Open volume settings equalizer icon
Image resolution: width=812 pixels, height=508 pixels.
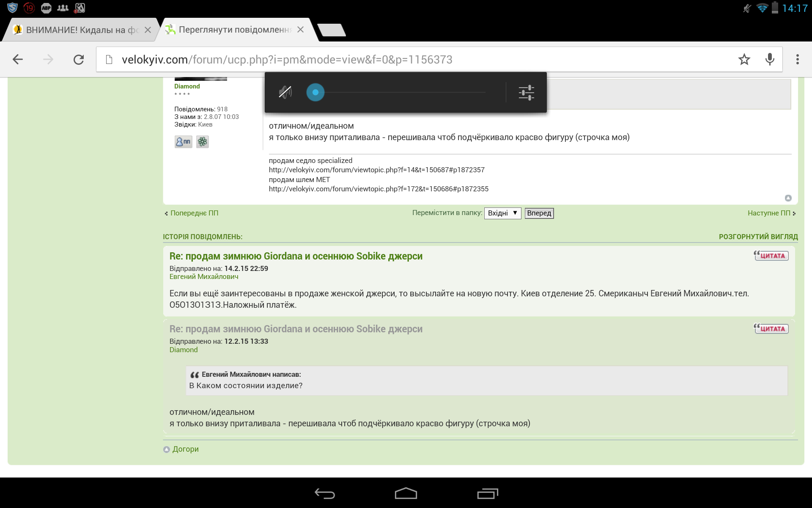(x=526, y=92)
